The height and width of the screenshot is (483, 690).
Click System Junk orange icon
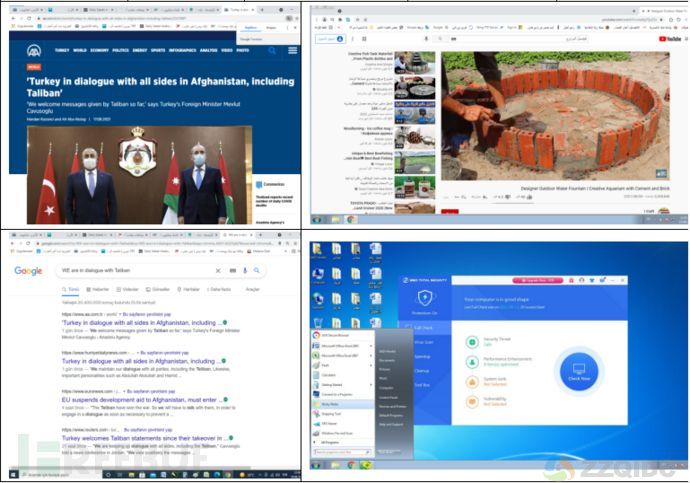tap(472, 381)
